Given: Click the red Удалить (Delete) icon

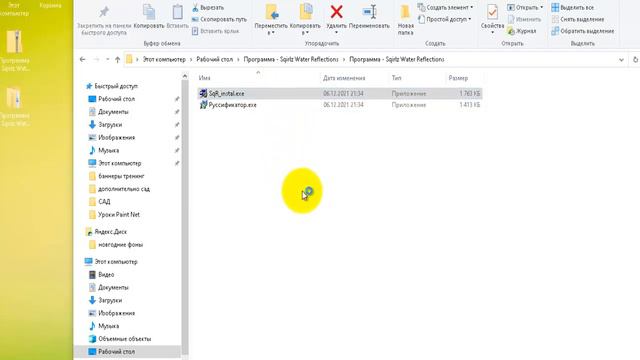Looking at the screenshot, I should pos(336,12).
